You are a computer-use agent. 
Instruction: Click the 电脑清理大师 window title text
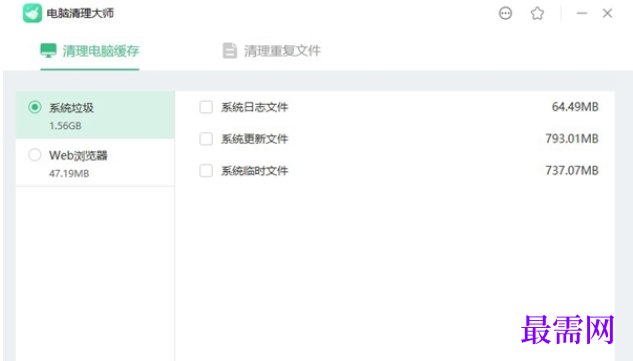[x=80, y=13]
